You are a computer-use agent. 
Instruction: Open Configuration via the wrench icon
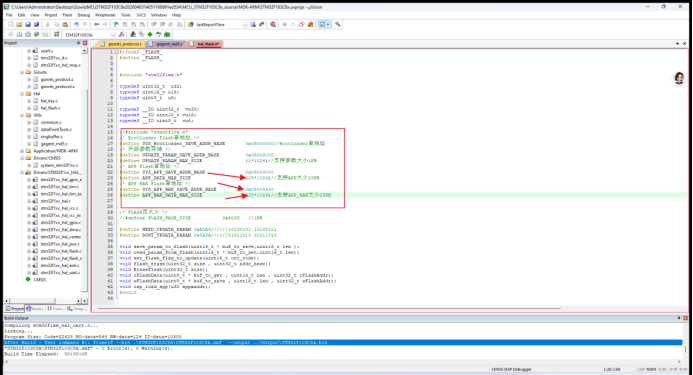click(x=338, y=24)
